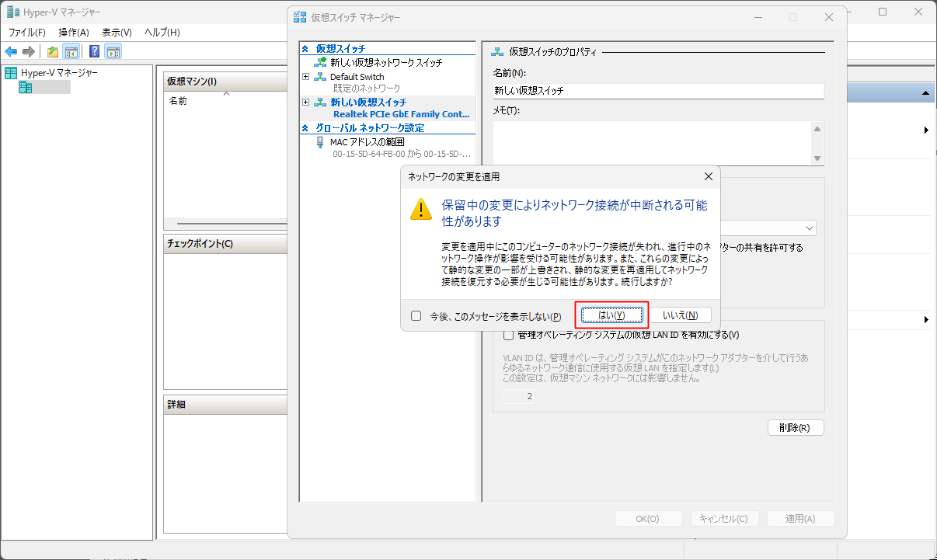Screen dimensions: 937x560
Task: Open help via the question mark icon
Action: pos(94,52)
